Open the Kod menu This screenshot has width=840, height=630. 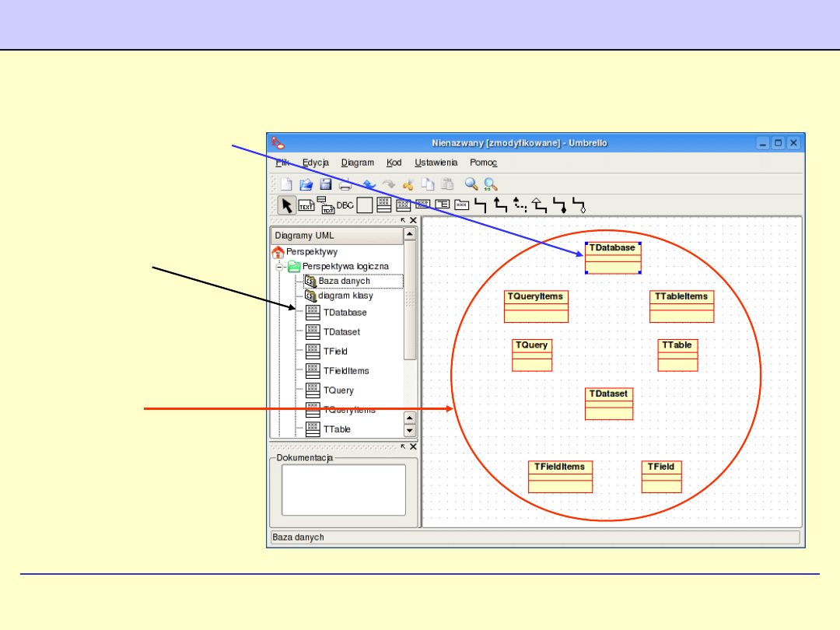[394, 163]
